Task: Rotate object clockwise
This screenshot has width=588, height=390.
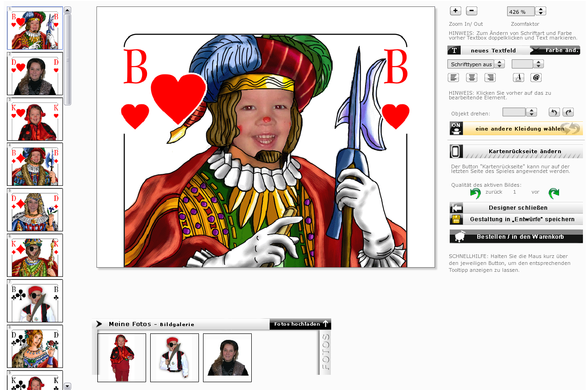Action: tap(568, 112)
